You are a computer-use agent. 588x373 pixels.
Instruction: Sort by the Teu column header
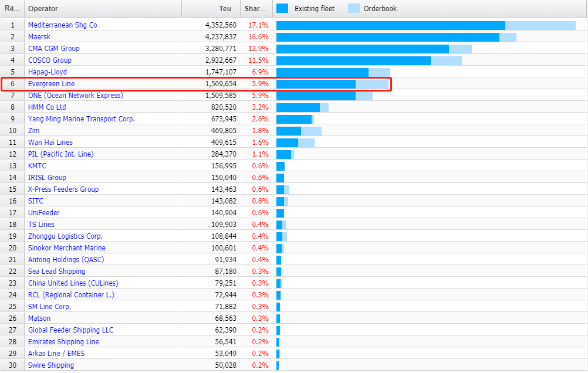(211, 9)
